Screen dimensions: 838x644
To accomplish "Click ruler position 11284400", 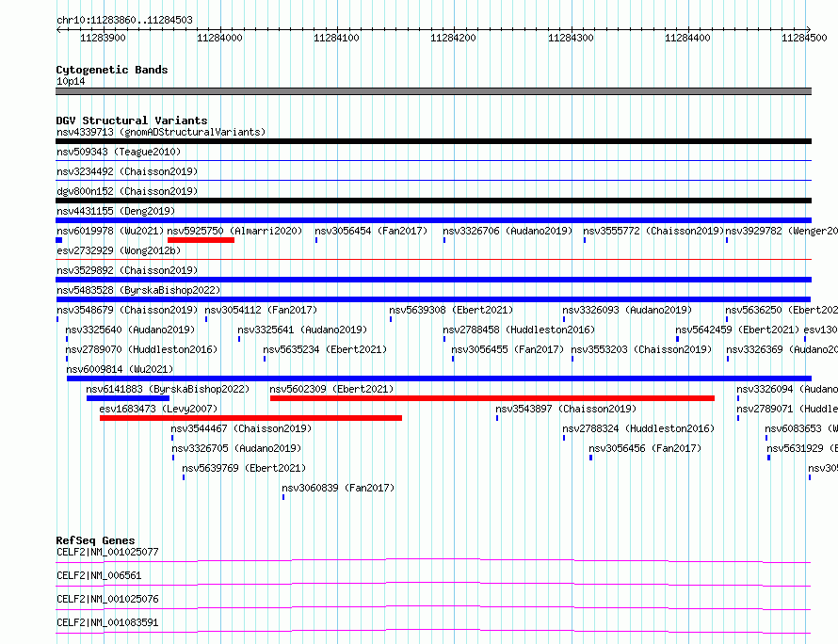I will (x=688, y=38).
